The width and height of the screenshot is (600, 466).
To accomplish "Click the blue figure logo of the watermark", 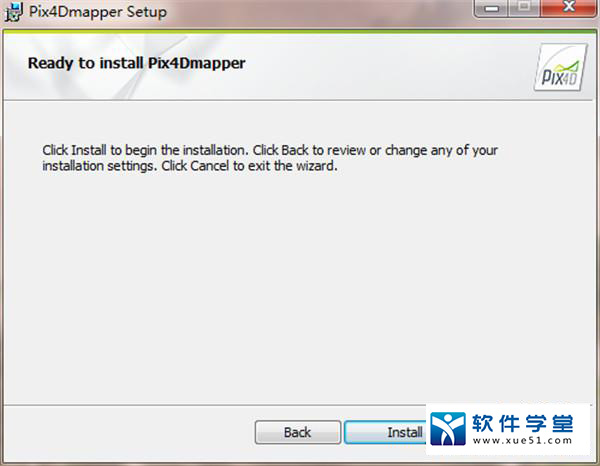I will pyautogui.click(x=448, y=429).
